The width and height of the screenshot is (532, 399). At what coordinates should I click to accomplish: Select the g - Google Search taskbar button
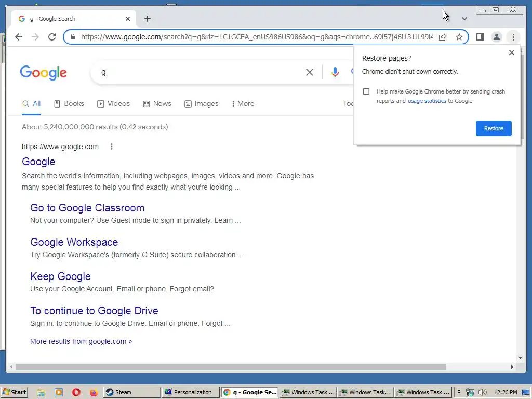point(249,392)
